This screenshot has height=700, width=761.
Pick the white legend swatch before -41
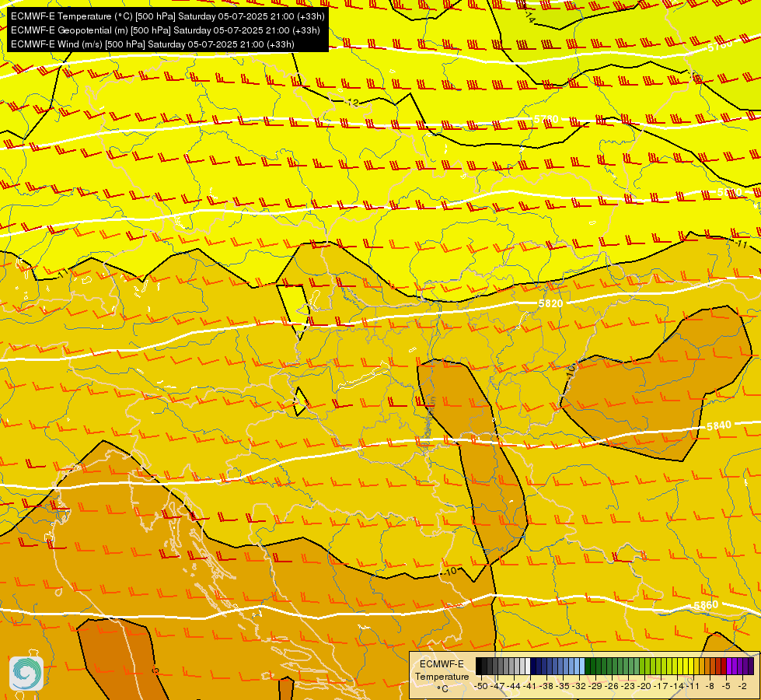tap(528, 666)
